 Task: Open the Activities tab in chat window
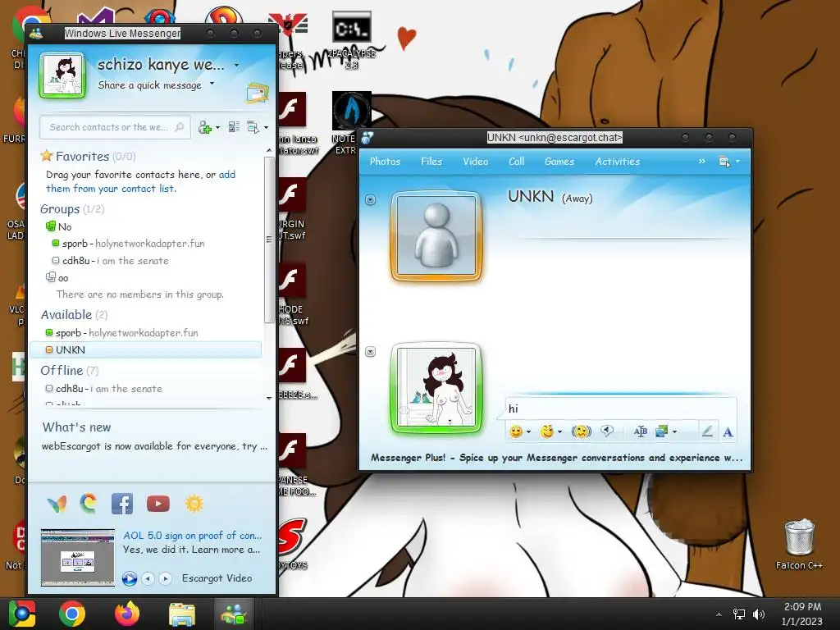click(x=617, y=162)
